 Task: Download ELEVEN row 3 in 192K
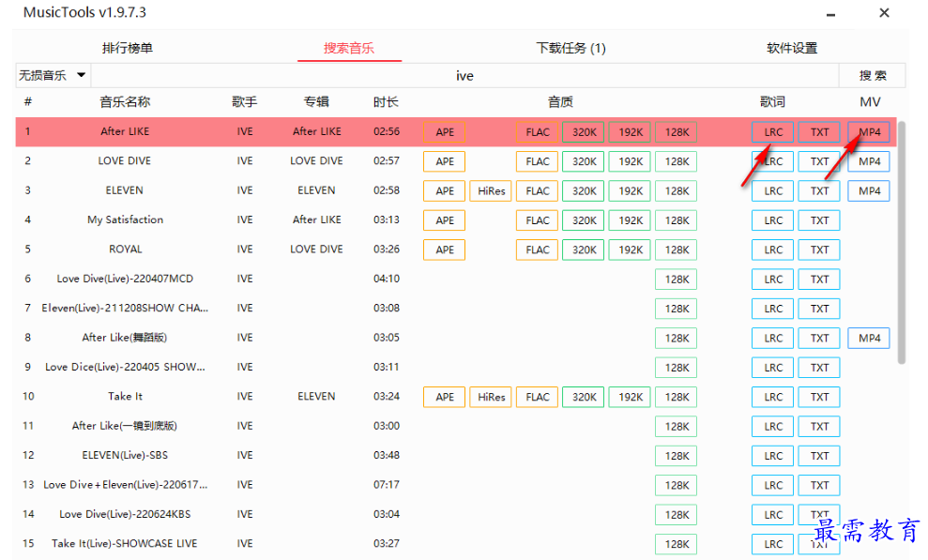pyautogui.click(x=631, y=191)
